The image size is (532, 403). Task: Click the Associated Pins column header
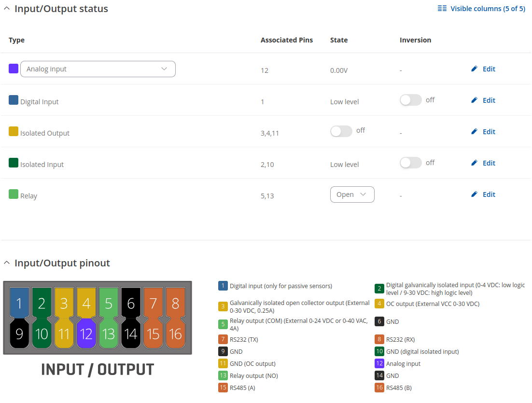(x=286, y=40)
